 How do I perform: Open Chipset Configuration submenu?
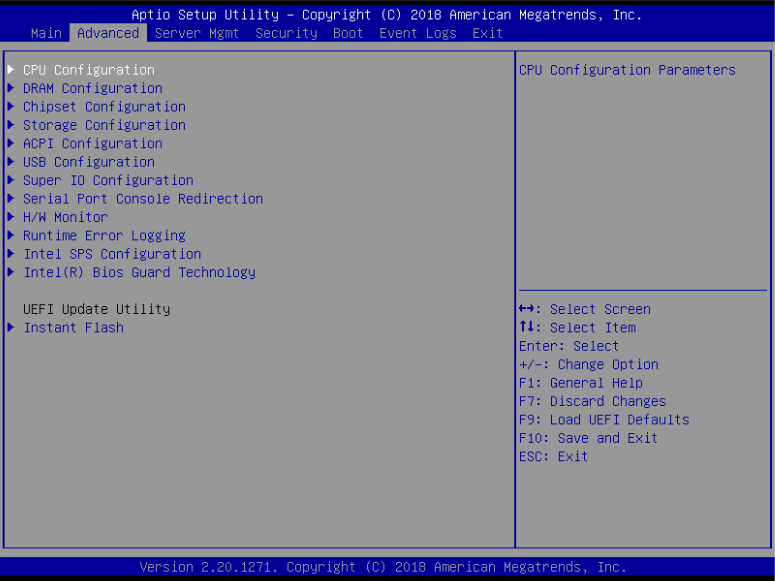tap(104, 107)
